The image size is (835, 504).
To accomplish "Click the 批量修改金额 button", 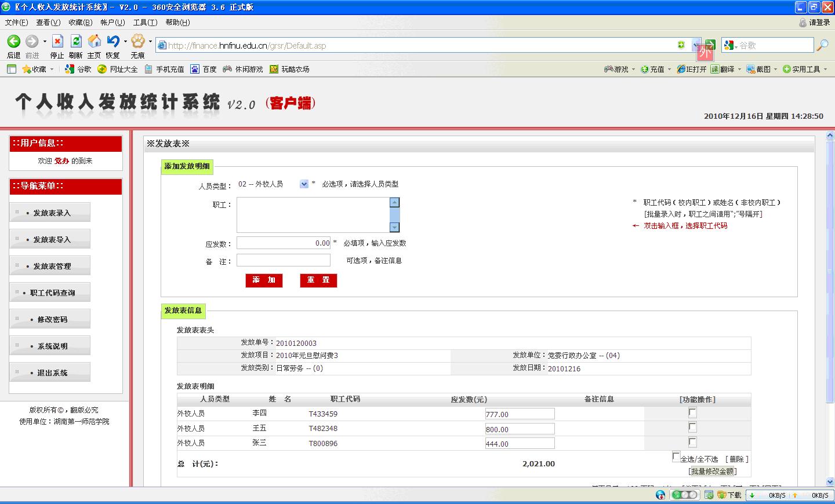I will pos(713,472).
